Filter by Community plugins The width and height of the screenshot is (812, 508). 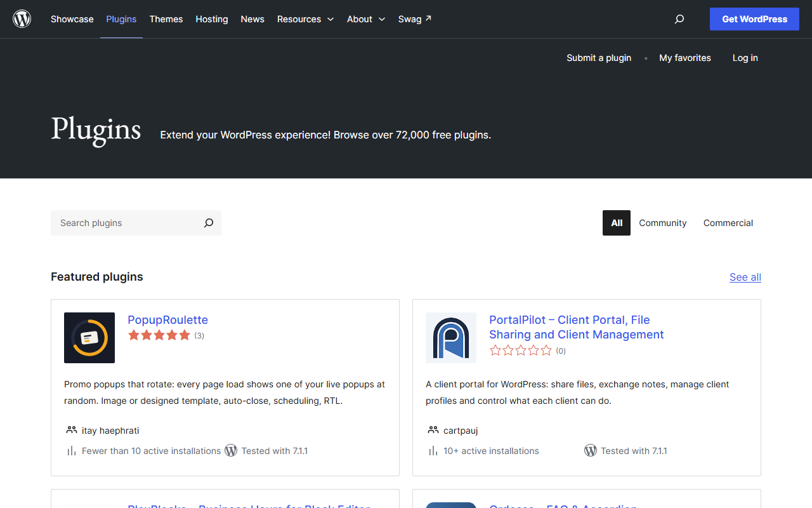[663, 223]
